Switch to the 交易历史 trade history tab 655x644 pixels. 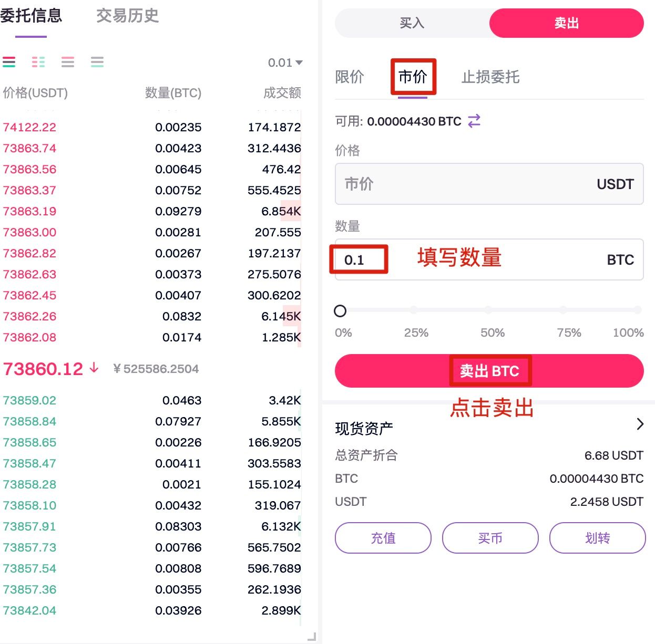pos(127,16)
